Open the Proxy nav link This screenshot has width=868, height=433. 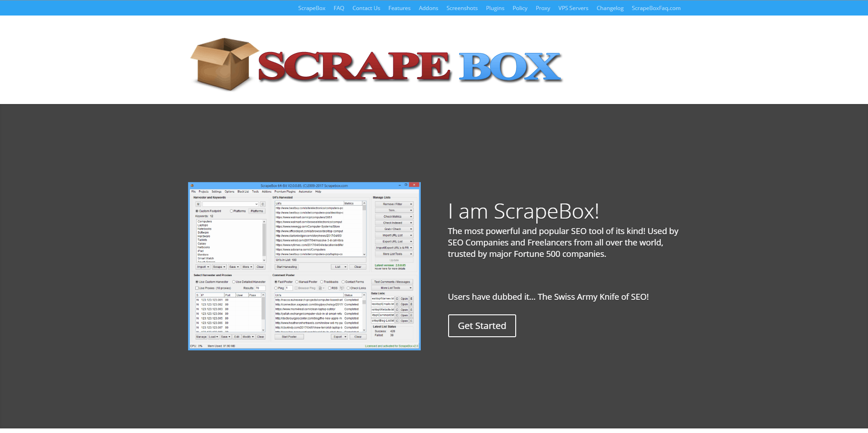543,8
